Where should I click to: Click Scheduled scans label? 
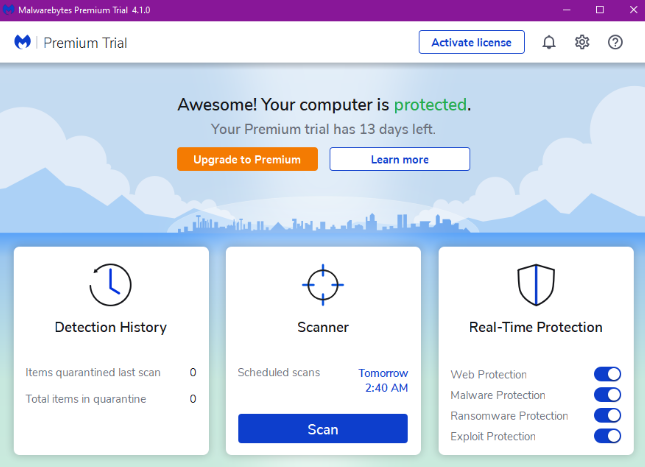coord(278,372)
